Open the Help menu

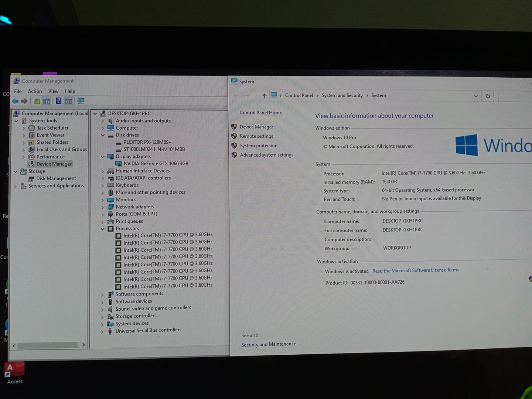70,91
